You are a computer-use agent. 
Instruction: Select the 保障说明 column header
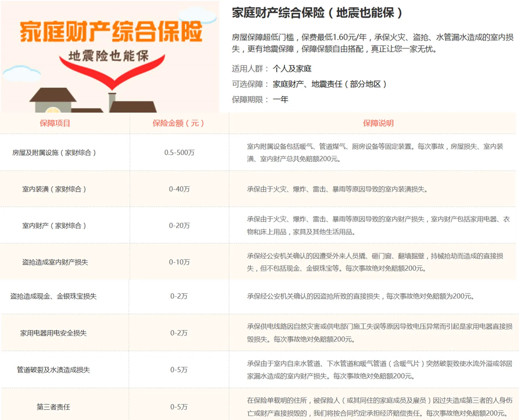pos(378,123)
